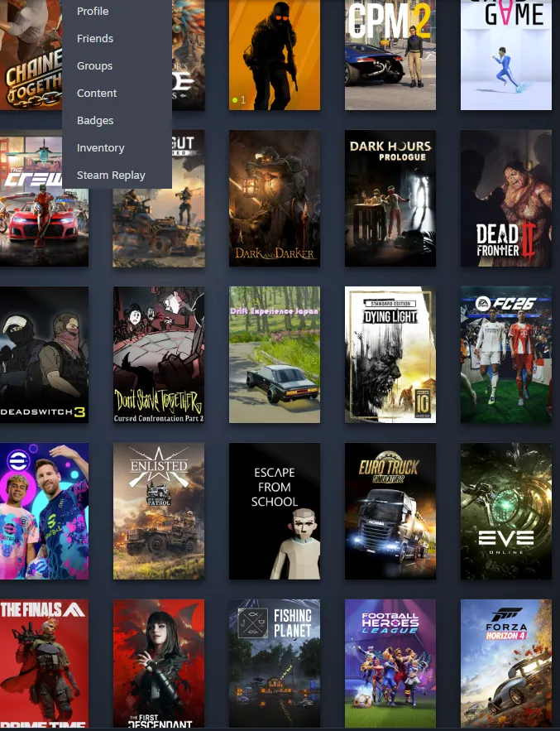560x731 pixels.
Task: Select Friends in the dropdown menu
Action: (x=95, y=39)
